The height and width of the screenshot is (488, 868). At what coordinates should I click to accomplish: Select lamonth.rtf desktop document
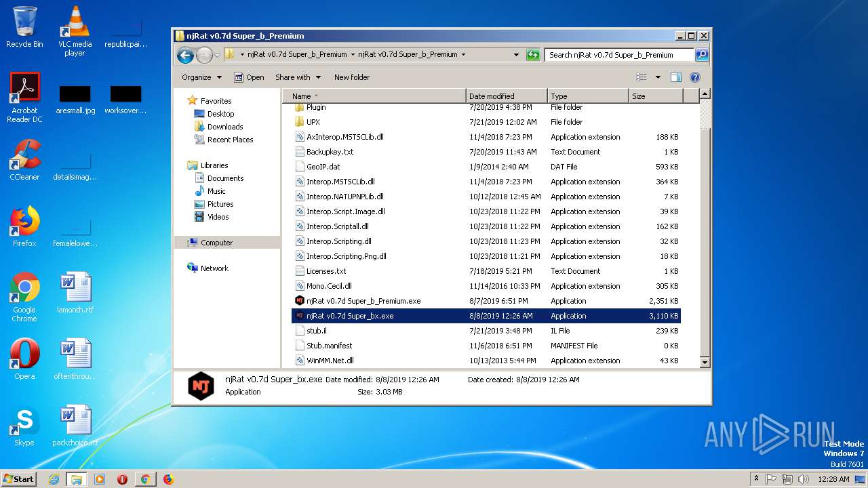75,293
